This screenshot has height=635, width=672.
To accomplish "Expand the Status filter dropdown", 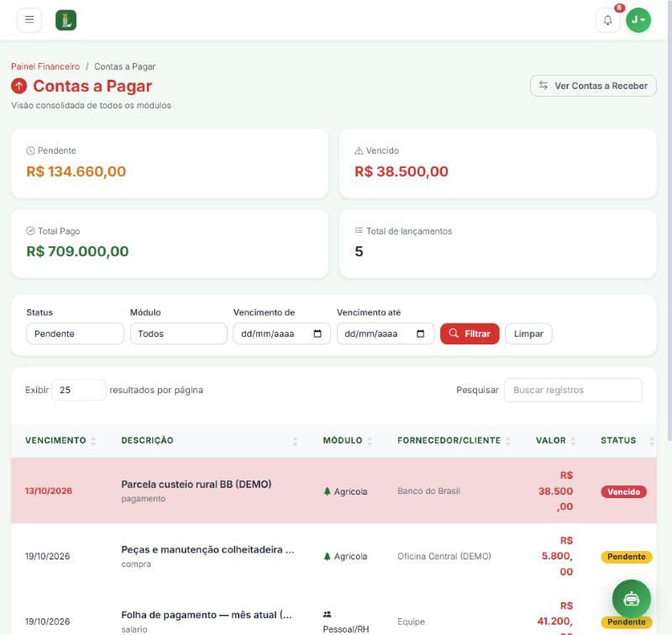I will point(75,333).
